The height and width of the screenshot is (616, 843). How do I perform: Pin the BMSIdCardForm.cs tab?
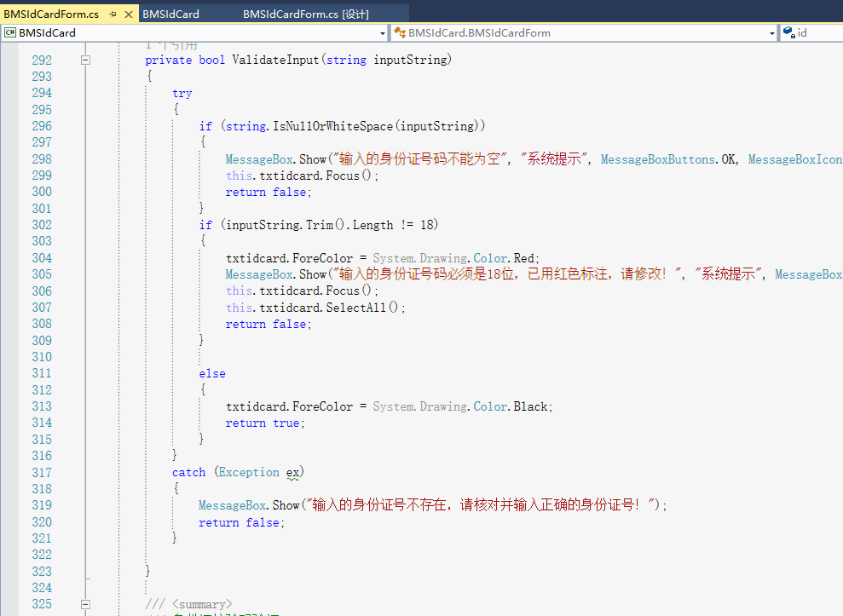[x=113, y=14]
